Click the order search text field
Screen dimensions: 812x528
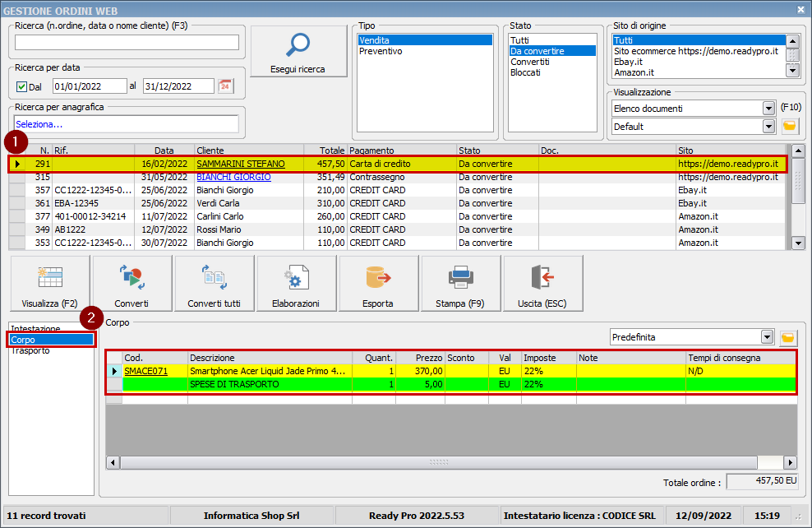point(127,43)
